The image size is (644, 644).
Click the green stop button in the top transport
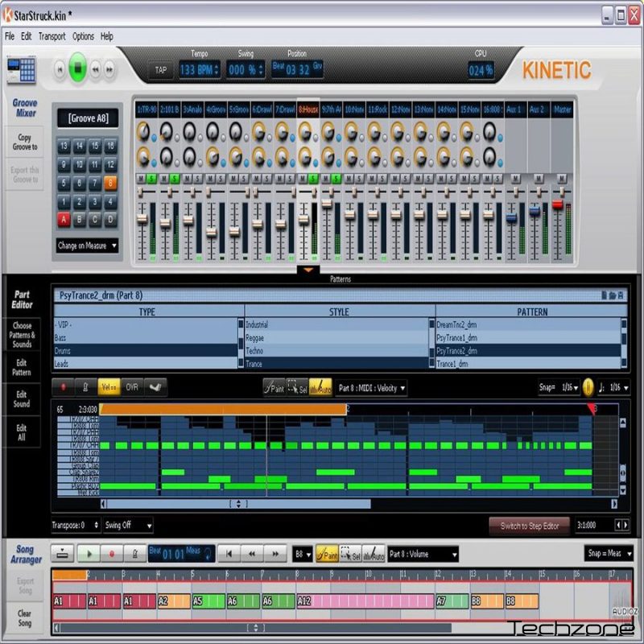tap(77, 68)
